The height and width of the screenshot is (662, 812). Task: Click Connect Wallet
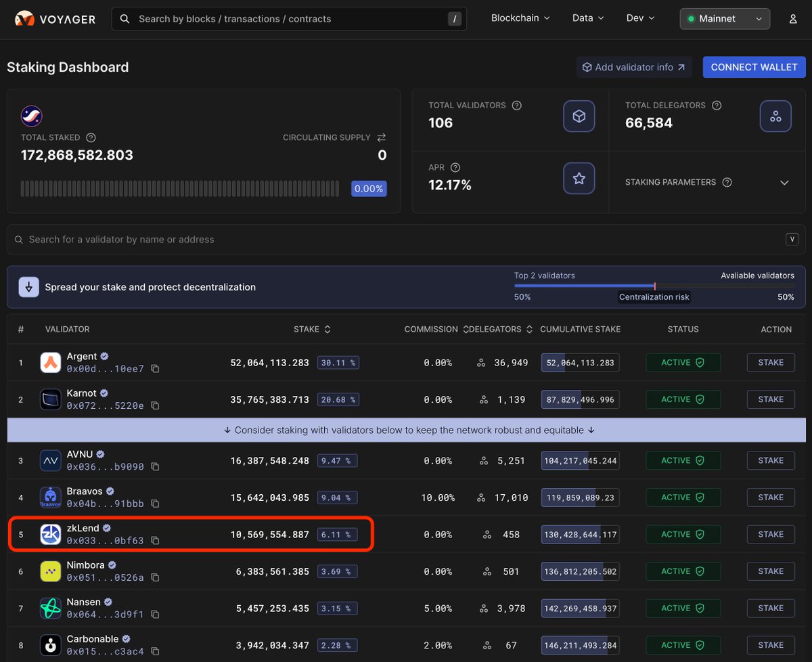pos(754,67)
